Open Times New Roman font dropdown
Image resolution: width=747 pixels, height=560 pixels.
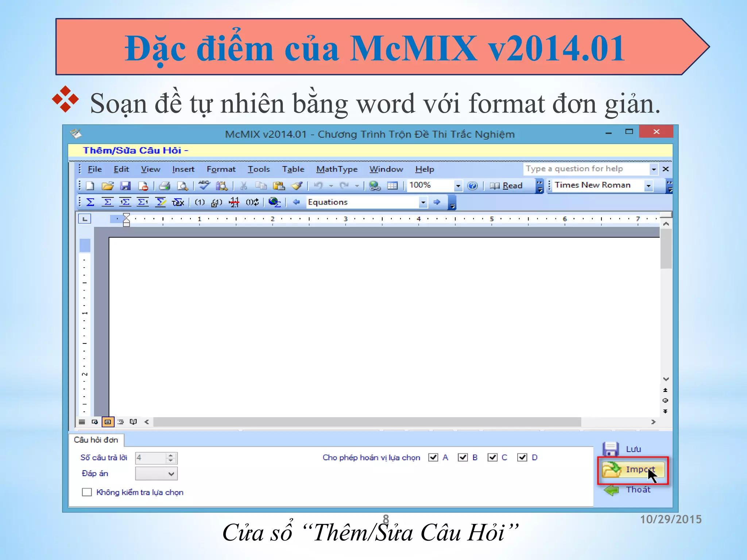(x=649, y=186)
